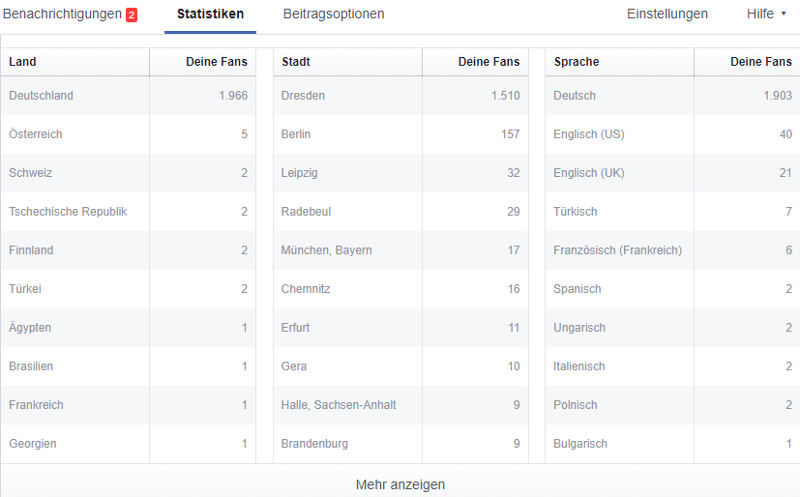Screen dimensions: 800x497
Task: Switch to the Statistiken tab
Action: click(210, 14)
